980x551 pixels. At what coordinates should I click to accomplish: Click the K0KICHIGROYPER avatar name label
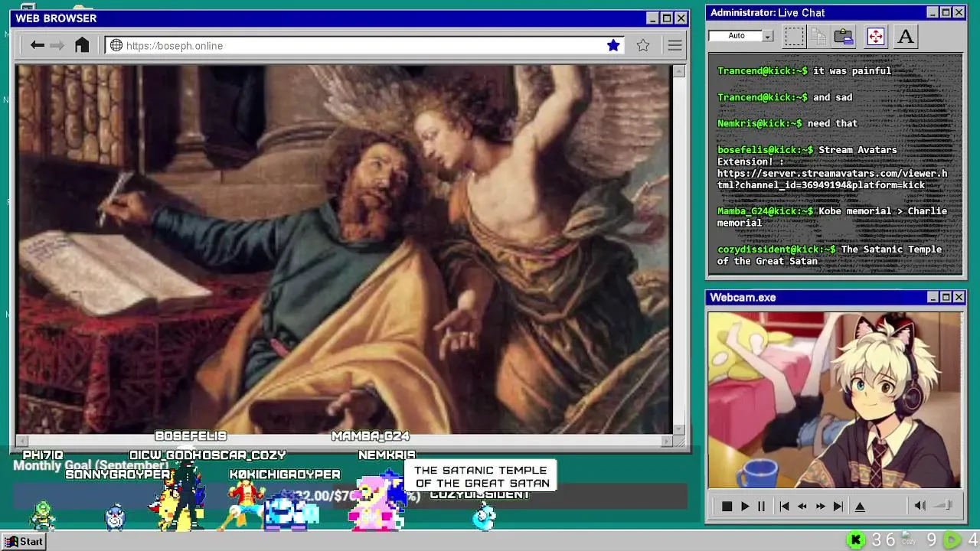pyautogui.click(x=285, y=474)
